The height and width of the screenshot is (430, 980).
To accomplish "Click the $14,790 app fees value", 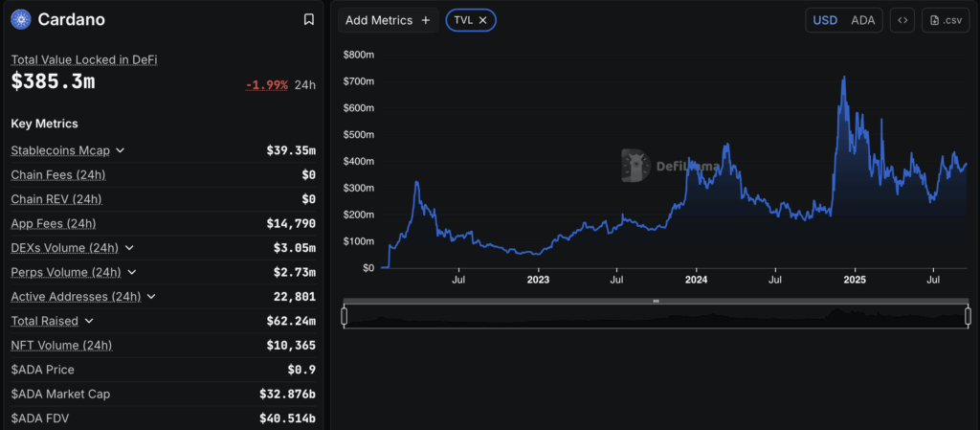I will tap(291, 224).
